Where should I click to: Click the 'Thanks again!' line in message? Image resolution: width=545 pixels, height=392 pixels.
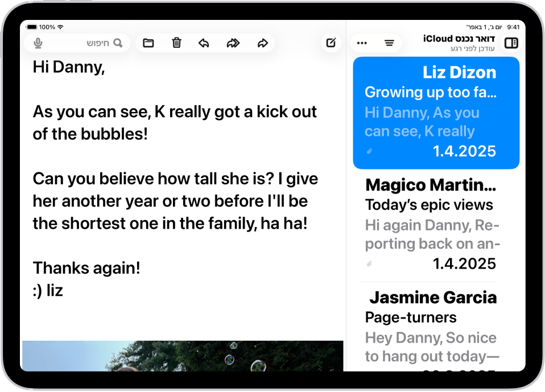[x=86, y=268]
